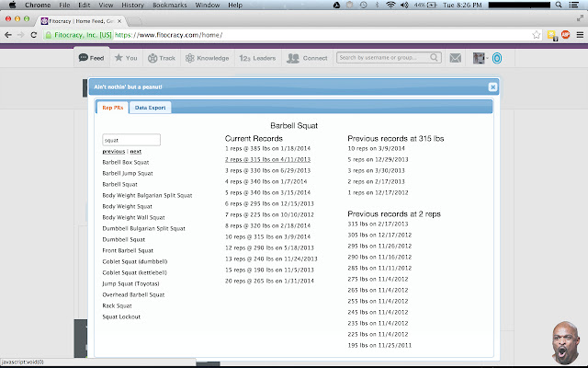
Task: Select Squat Lockout exercise
Action: coord(121,316)
